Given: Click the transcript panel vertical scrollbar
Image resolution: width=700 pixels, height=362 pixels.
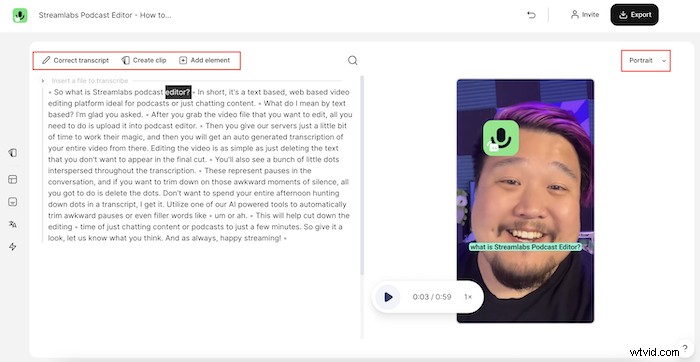Looking at the screenshot, I should (362, 175).
